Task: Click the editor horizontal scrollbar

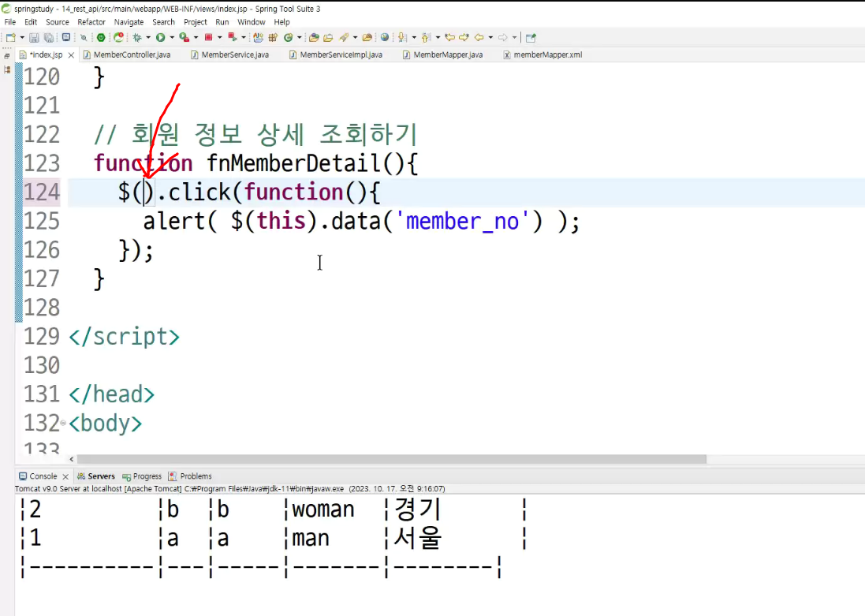Action: [392, 459]
